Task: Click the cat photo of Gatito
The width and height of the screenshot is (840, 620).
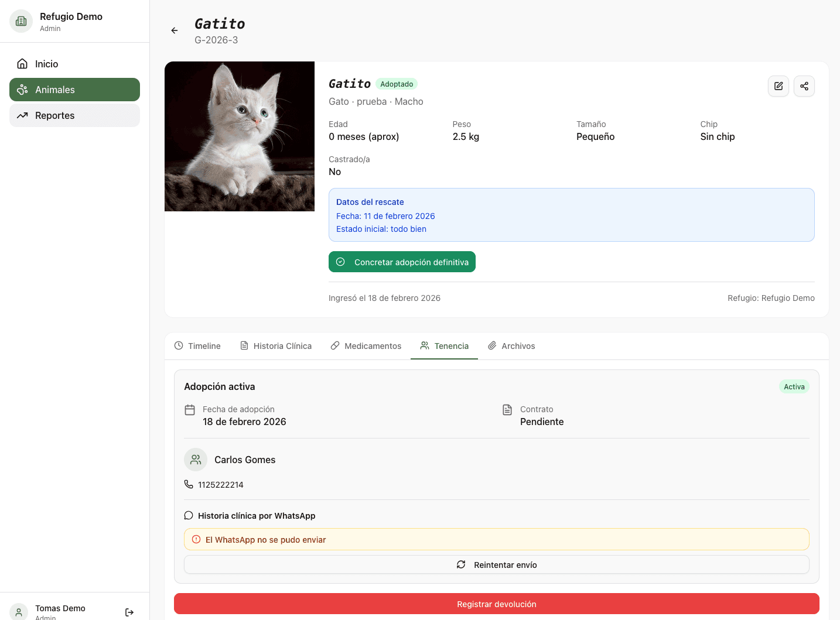Action: click(x=240, y=136)
